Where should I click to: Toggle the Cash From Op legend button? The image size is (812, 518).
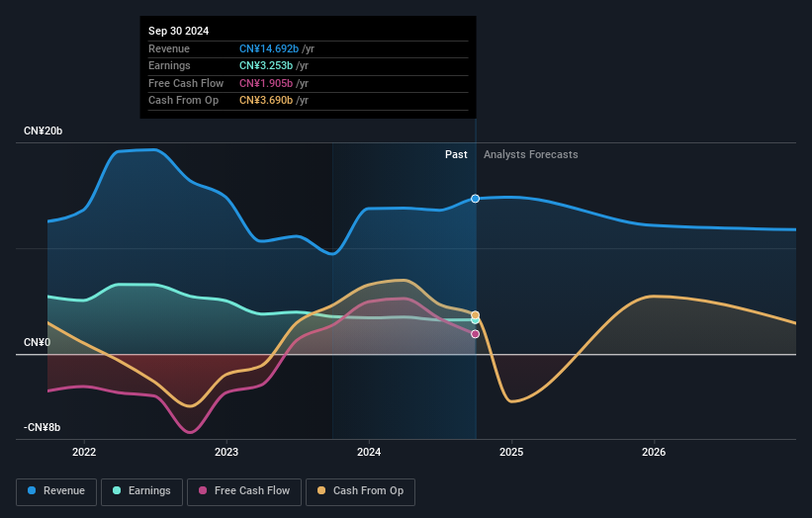click(x=360, y=491)
